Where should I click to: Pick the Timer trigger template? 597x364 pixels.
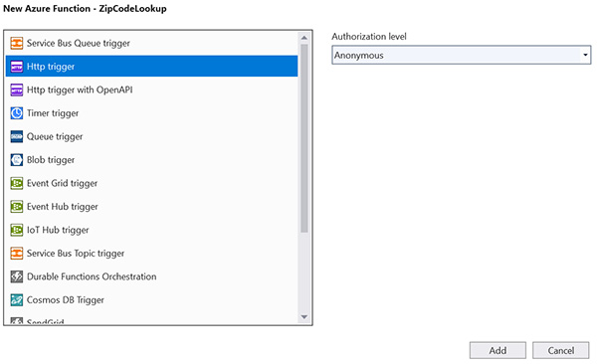click(x=151, y=113)
